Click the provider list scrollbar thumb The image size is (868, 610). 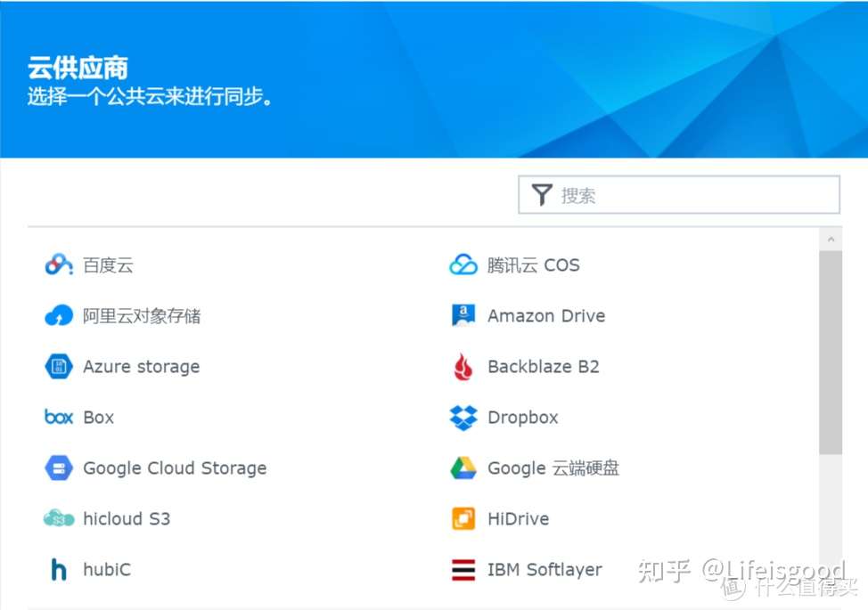[831, 353]
